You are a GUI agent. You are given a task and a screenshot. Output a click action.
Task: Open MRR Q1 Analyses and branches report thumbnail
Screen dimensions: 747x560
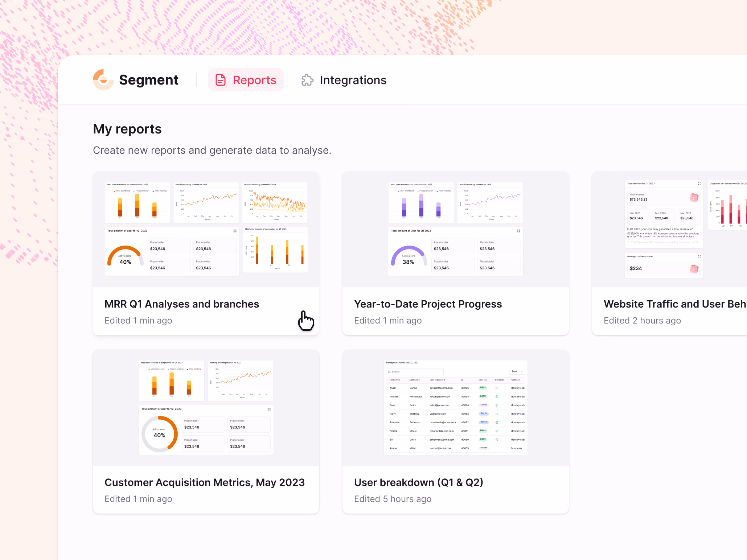(x=206, y=229)
